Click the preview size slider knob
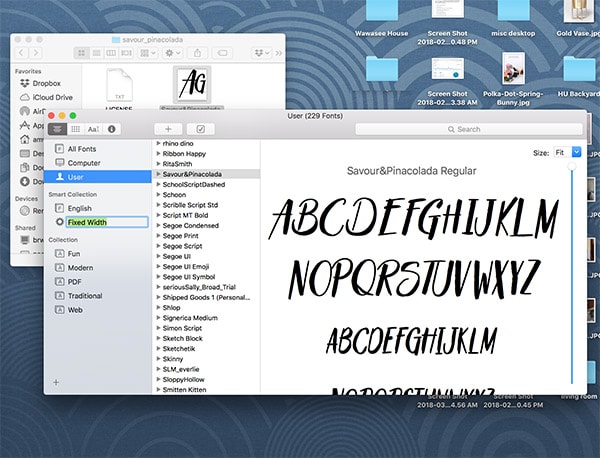 coord(572,166)
